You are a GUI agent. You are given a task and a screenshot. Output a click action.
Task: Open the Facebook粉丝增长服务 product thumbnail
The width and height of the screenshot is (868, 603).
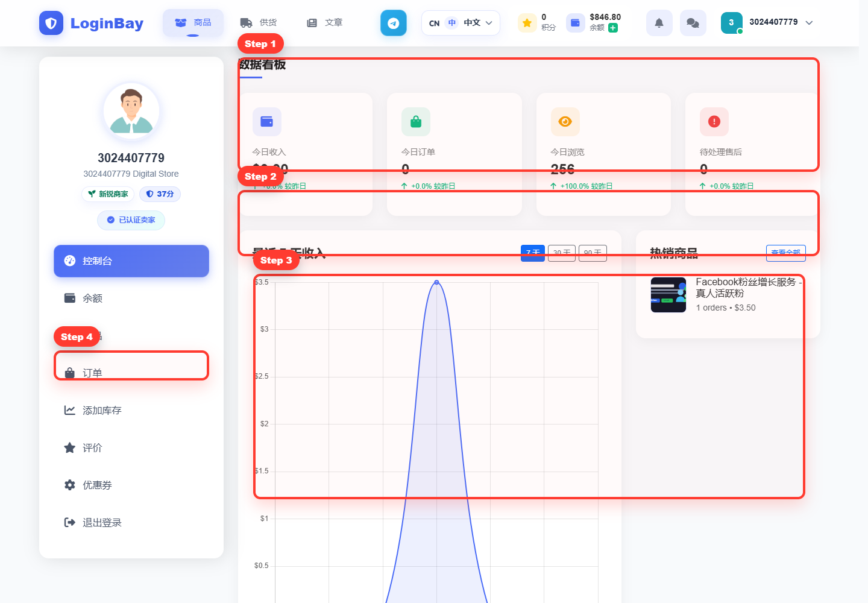668,295
